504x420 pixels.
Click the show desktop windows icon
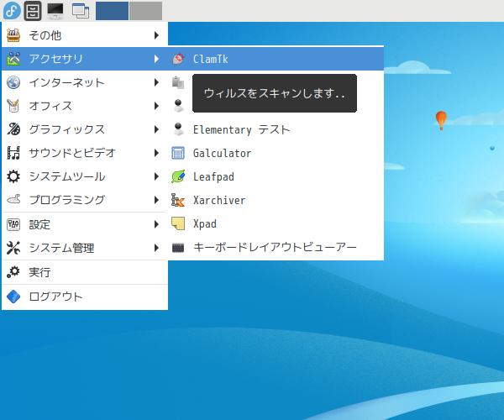coord(81,11)
